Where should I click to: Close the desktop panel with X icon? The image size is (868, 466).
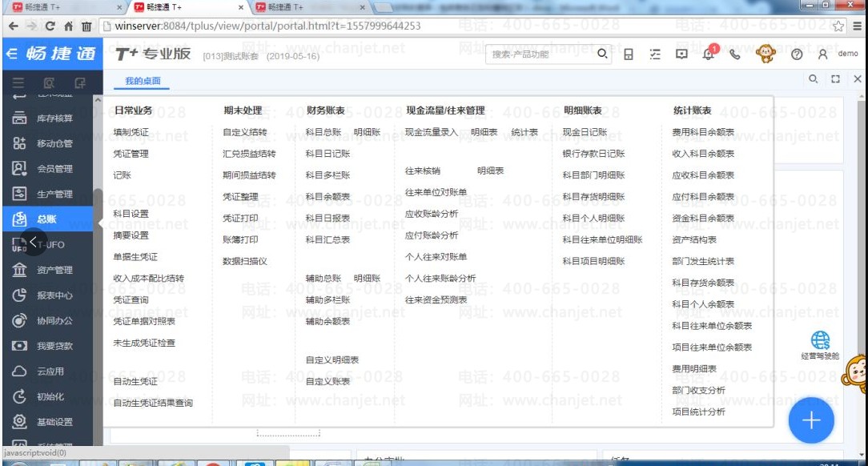tap(858, 79)
